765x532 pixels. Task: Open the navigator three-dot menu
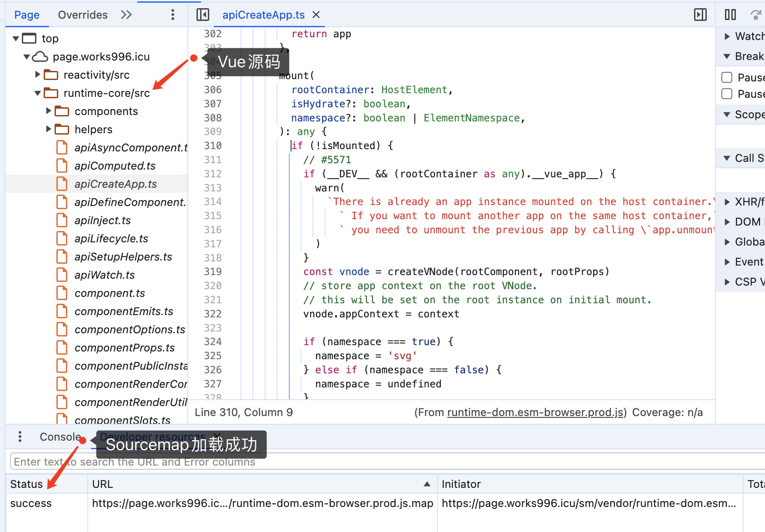(x=173, y=15)
